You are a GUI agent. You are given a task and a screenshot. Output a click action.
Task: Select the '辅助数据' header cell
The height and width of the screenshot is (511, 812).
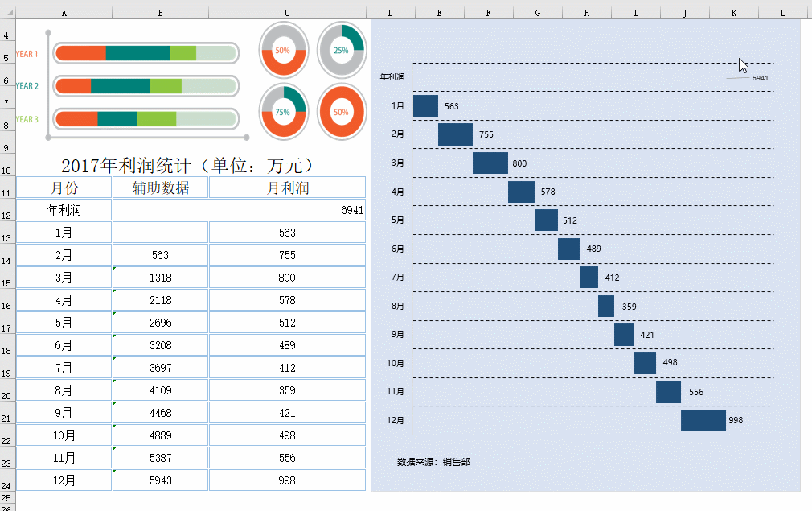click(x=160, y=188)
